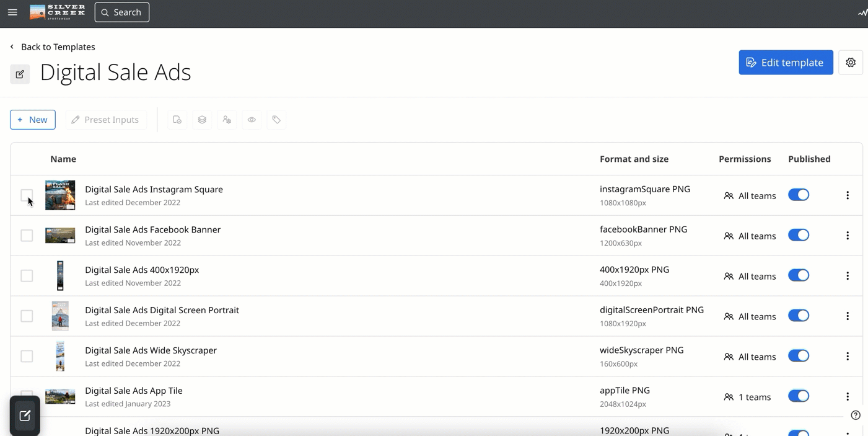The width and height of the screenshot is (868, 436).
Task: Open template settings gear
Action: click(851, 62)
